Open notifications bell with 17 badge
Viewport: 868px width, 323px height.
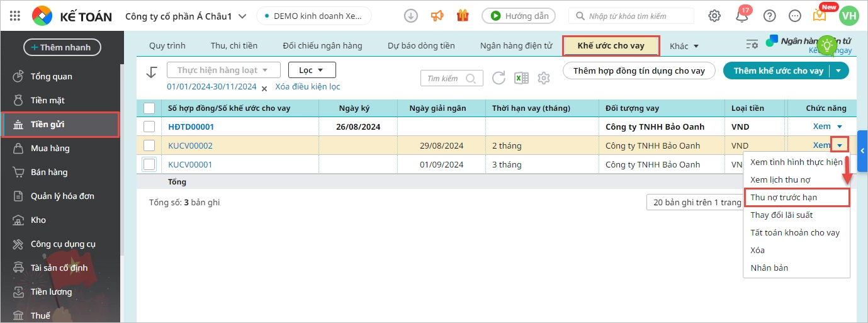click(742, 16)
